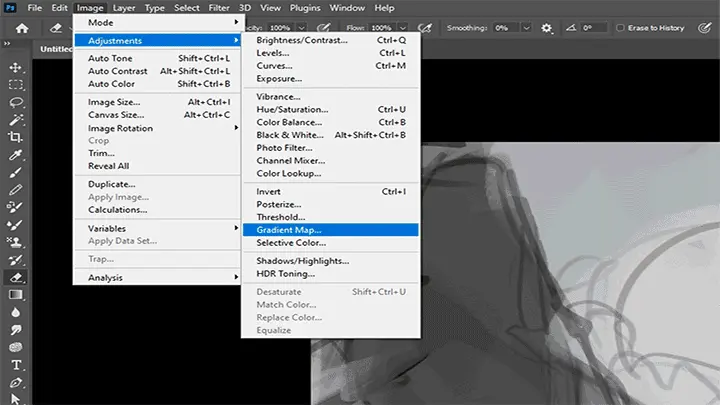Select the Eyedropper tool

(15, 155)
